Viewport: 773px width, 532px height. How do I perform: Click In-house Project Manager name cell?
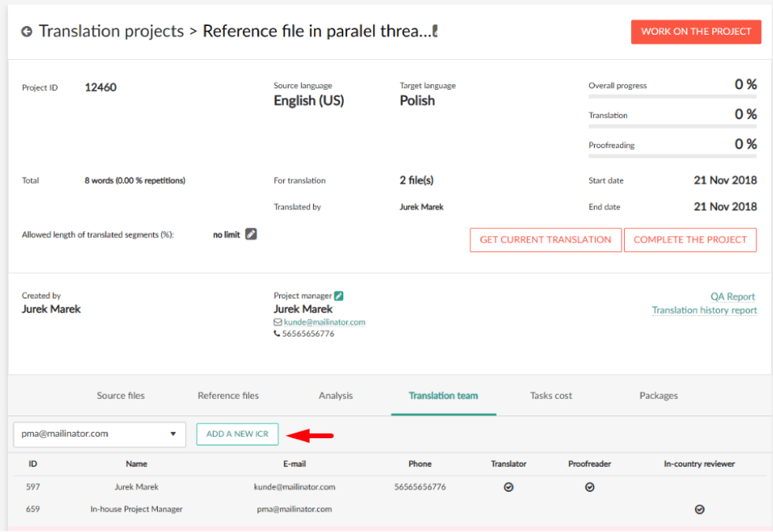pyautogui.click(x=136, y=509)
